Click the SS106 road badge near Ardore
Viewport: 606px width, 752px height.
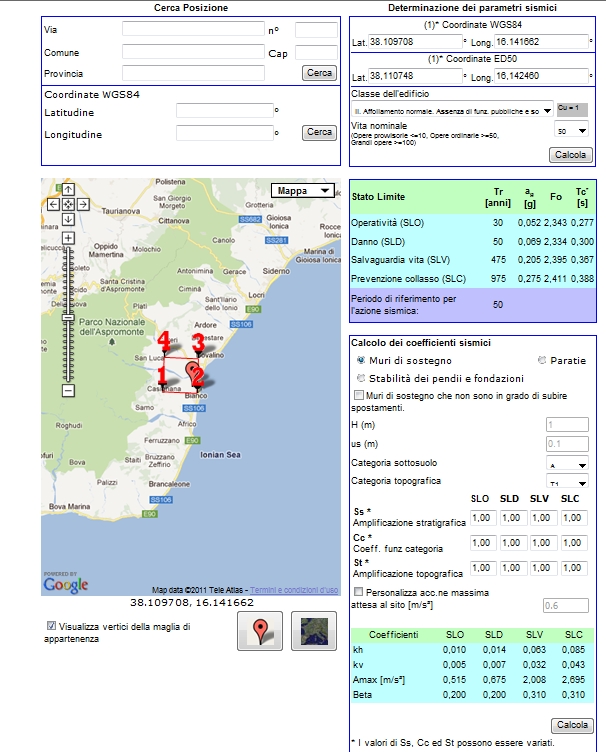click(x=241, y=325)
